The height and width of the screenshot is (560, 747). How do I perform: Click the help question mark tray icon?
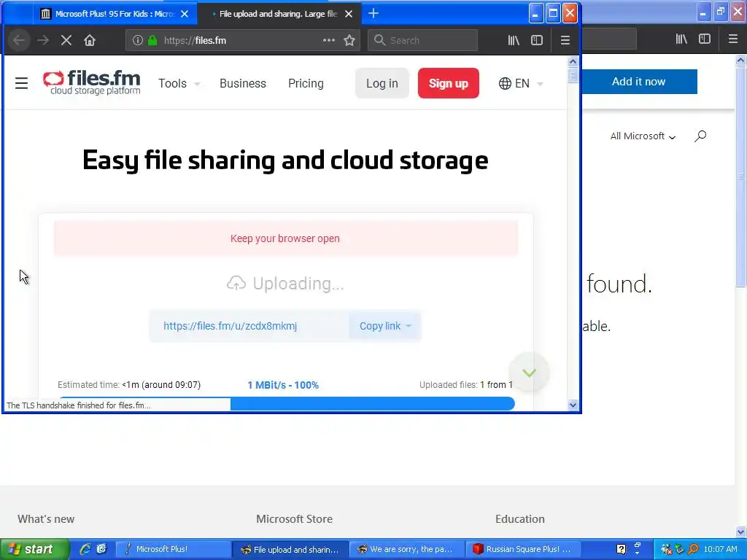(621, 549)
